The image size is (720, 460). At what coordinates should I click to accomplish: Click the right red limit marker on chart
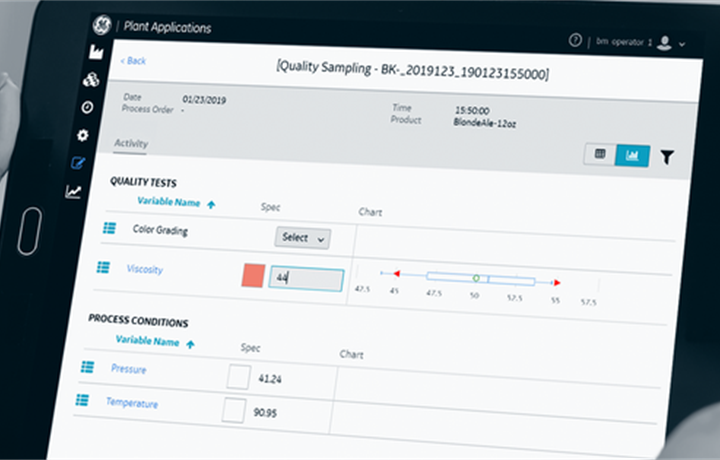tap(557, 283)
